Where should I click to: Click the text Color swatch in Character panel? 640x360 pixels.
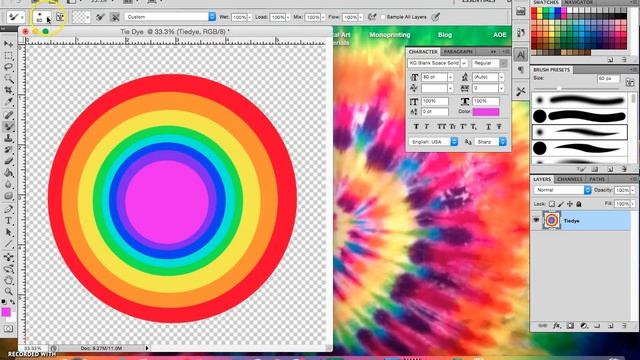(486, 112)
